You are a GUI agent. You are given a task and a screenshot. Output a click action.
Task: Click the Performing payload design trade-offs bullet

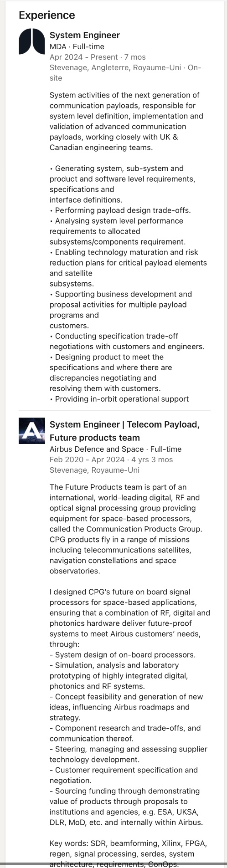[x=120, y=210]
